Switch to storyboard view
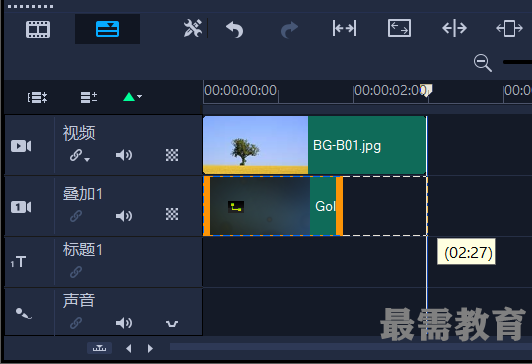 click(x=38, y=29)
